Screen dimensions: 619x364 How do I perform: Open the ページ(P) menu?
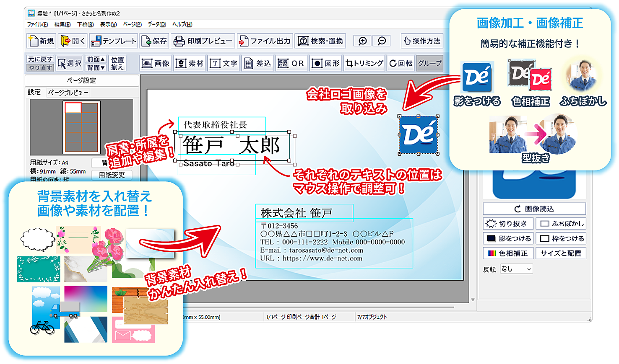click(132, 24)
